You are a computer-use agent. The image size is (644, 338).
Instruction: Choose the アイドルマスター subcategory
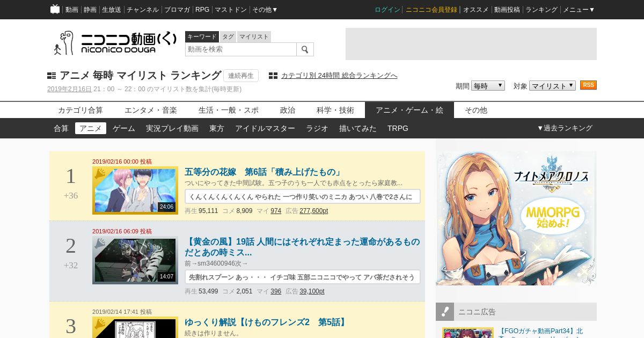pyautogui.click(x=265, y=128)
